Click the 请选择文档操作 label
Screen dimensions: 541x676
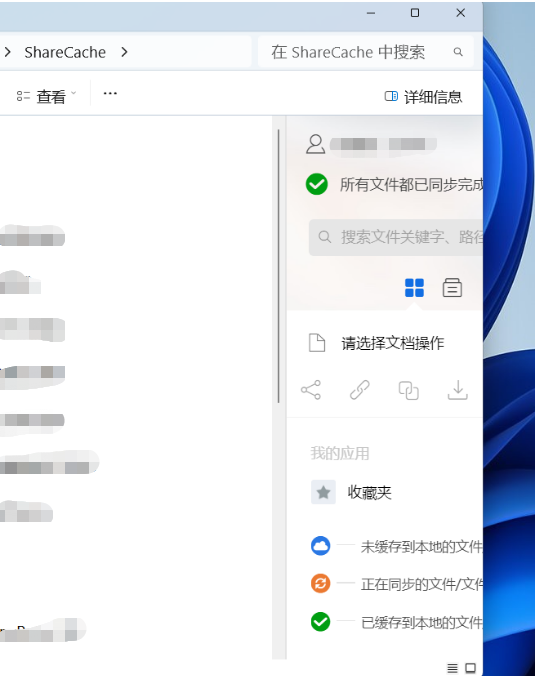click(x=393, y=343)
